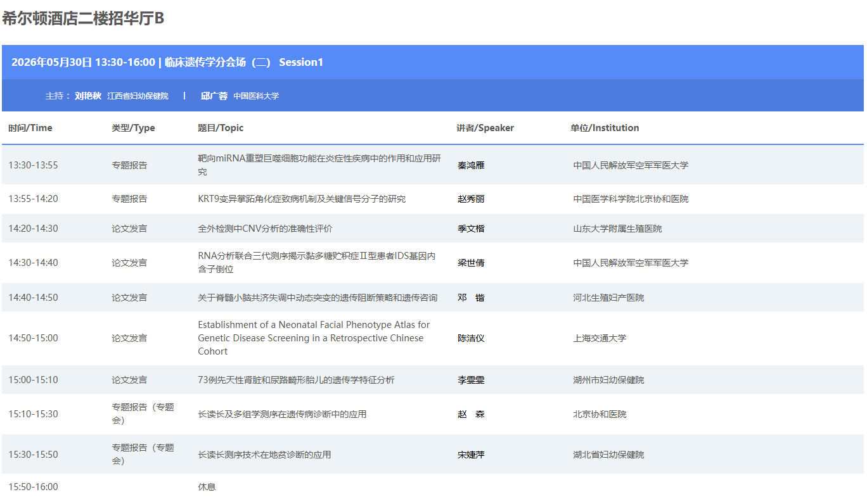This screenshot has width=867, height=504.
Task: Open the Neonatal Facial Phenotype Atlas topic
Action: point(314,338)
